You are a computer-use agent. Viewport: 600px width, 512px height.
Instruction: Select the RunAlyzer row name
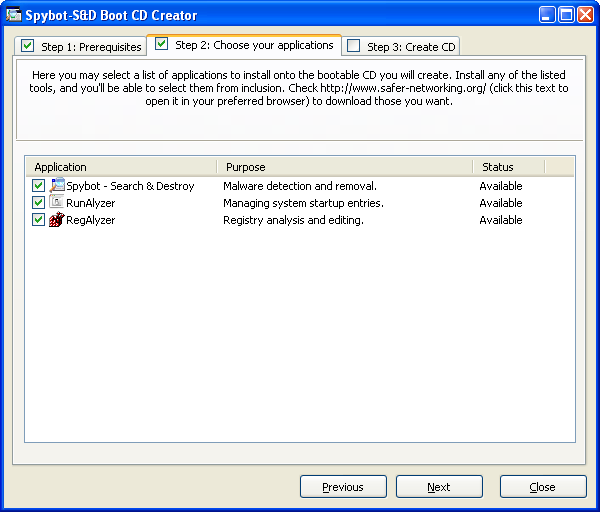point(91,203)
